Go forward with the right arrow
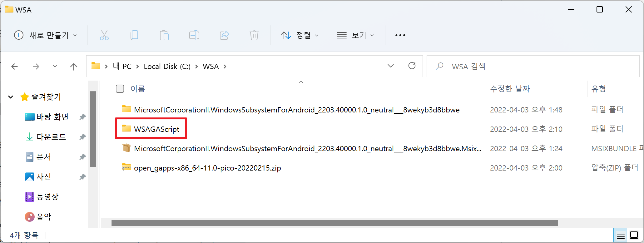The width and height of the screenshot is (644, 243). (36, 66)
